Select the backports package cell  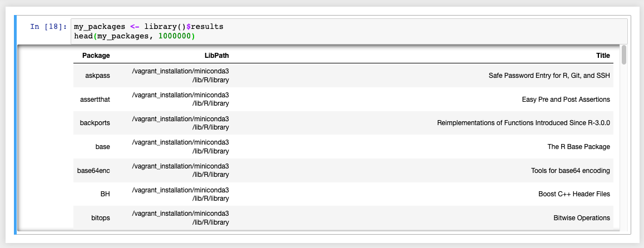tap(95, 123)
